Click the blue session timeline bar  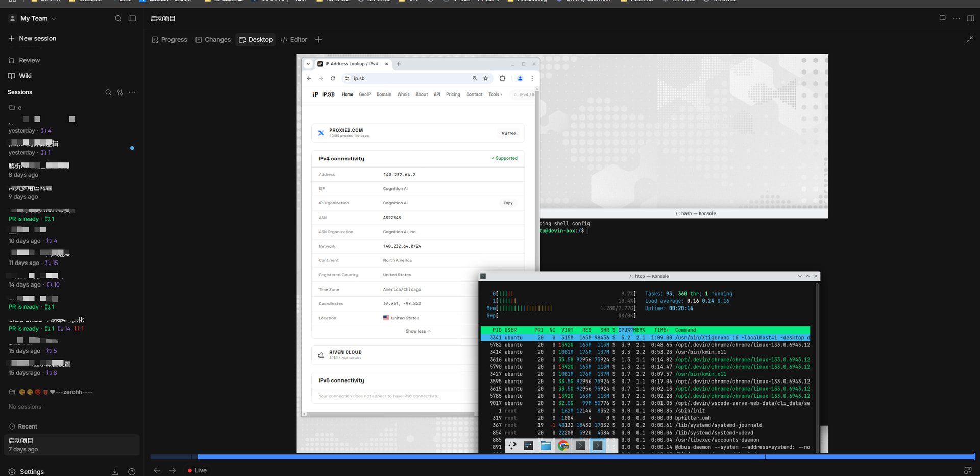click(586, 457)
